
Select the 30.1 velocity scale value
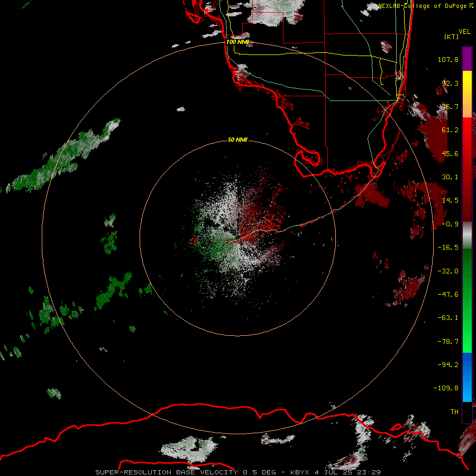(x=450, y=177)
